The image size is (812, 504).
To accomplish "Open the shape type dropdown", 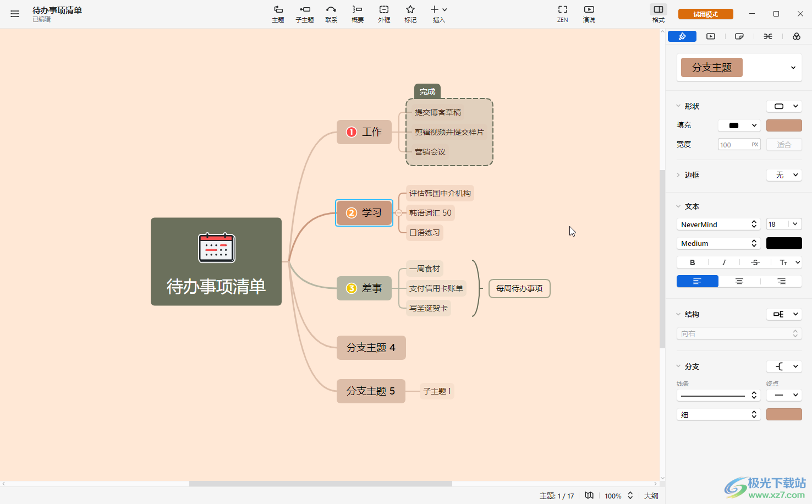I will click(x=784, y=106).
